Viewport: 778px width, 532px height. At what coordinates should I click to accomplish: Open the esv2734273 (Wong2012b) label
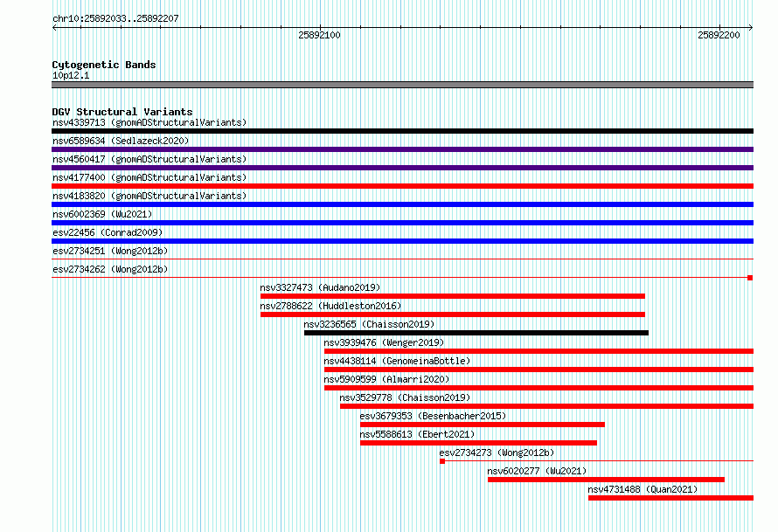point(497,453)
